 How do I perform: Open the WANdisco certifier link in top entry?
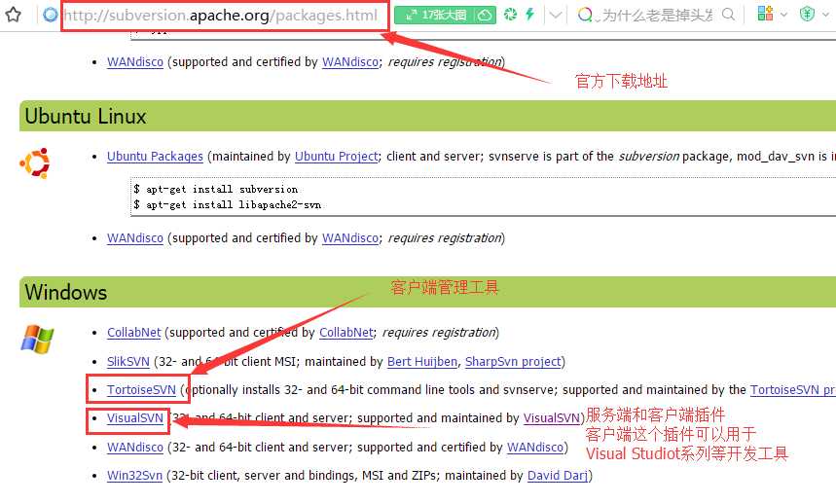(350, 62)
